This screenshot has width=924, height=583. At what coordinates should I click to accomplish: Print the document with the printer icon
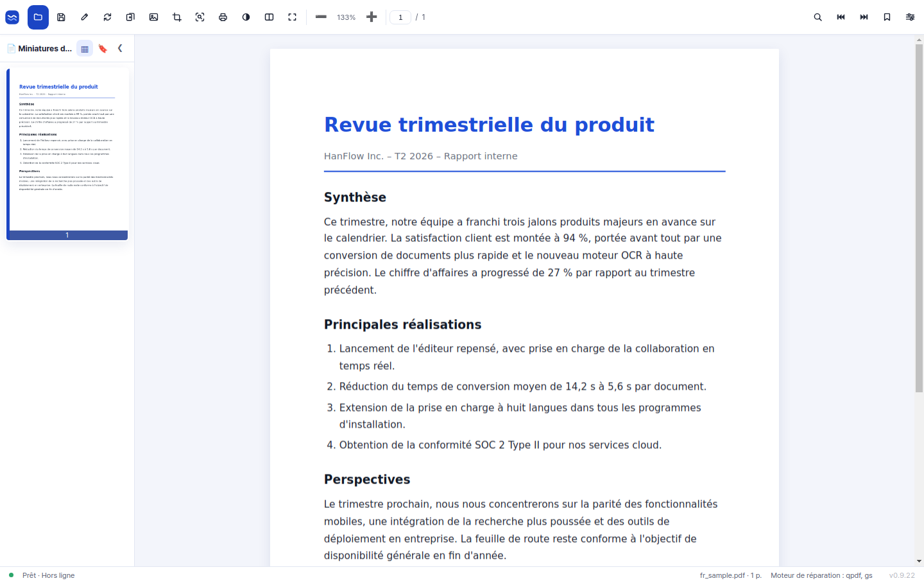pos(223,17)
